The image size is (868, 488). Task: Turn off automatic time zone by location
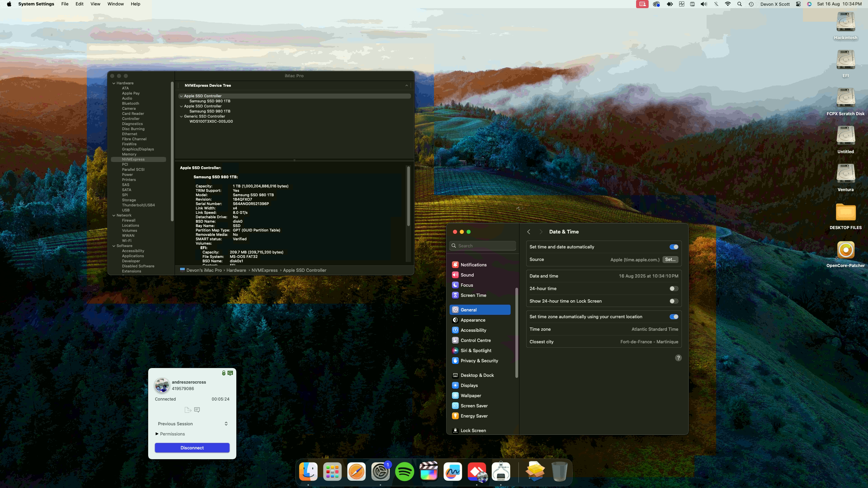pyautogui.click(x=674, y=317)
